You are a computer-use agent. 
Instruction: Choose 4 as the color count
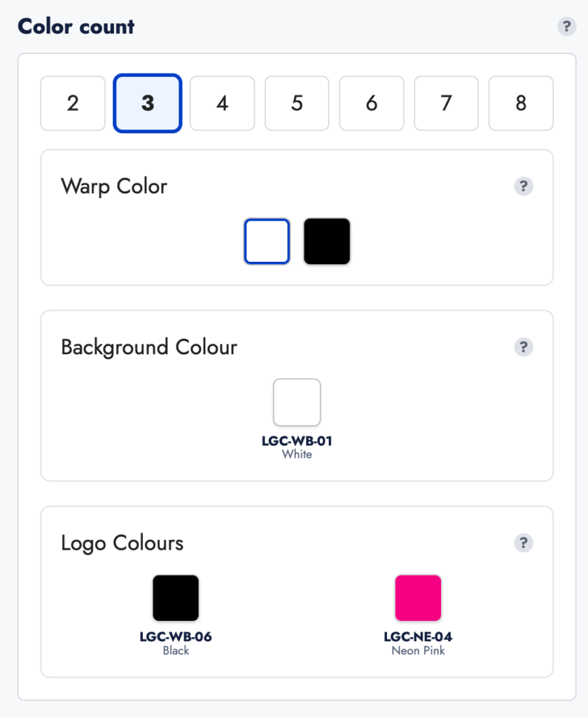tap(223, 104)
